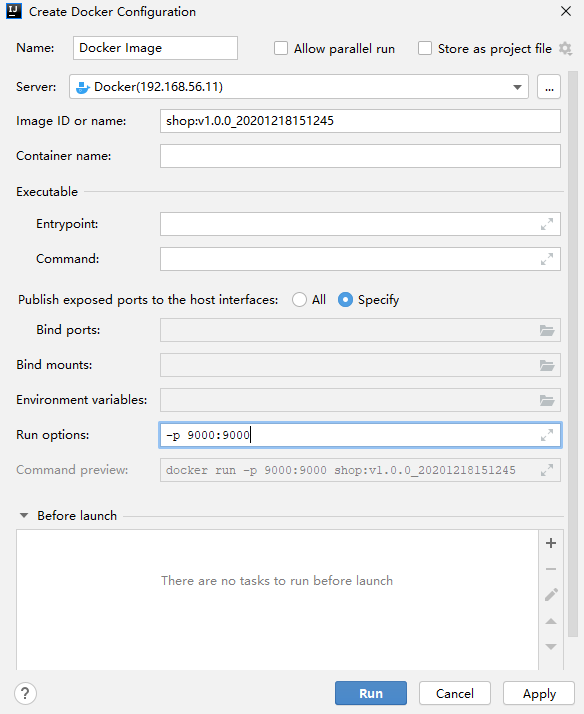Click the Executable section label
This screenshot has width=584, height=714.
tap(47, 192)
